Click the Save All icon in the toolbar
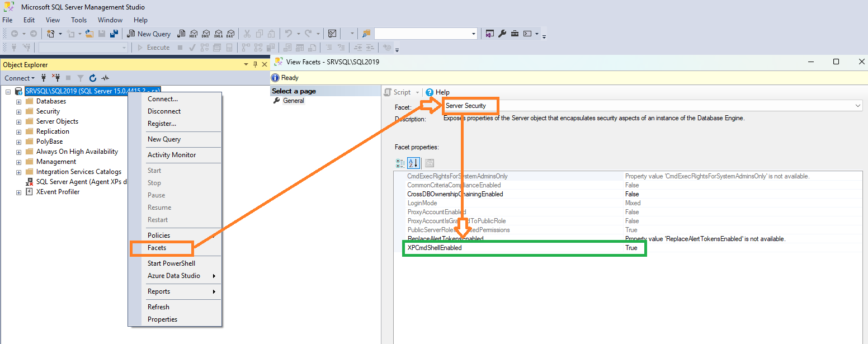Screen dimensions: 868x344 coord(114,34)
